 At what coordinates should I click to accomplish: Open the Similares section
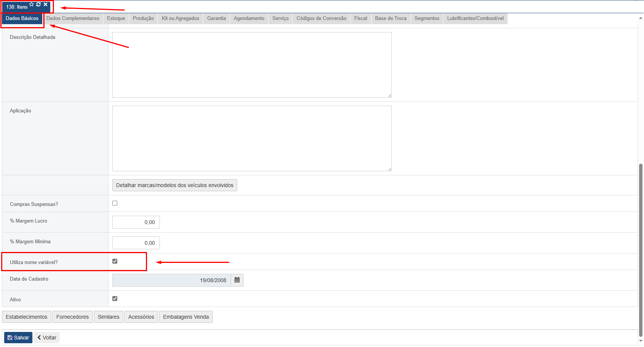(x=109, y=317)
